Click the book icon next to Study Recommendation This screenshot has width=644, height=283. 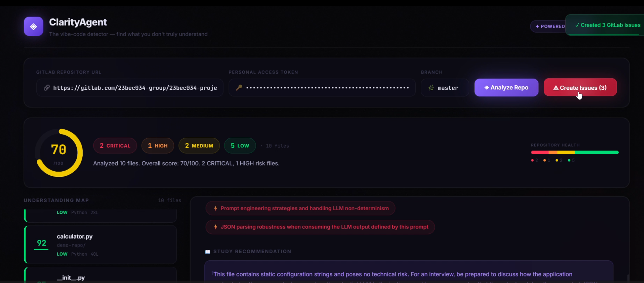[x=208, y=252]
